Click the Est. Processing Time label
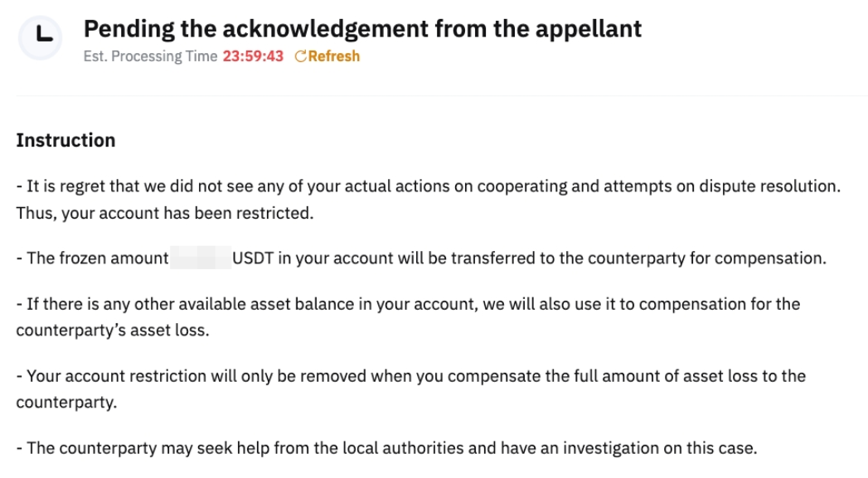 [150, 56]
